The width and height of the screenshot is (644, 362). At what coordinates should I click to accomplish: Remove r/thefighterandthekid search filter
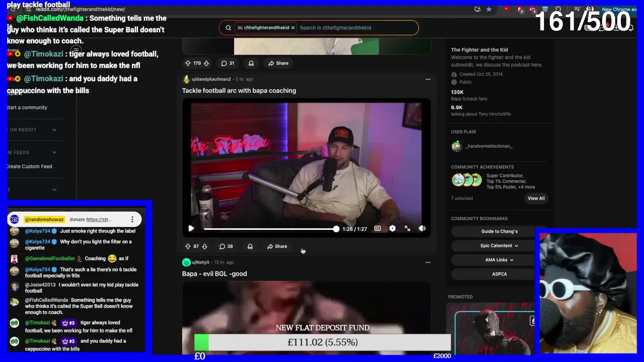pyautogui.click(x=293, y=28)
